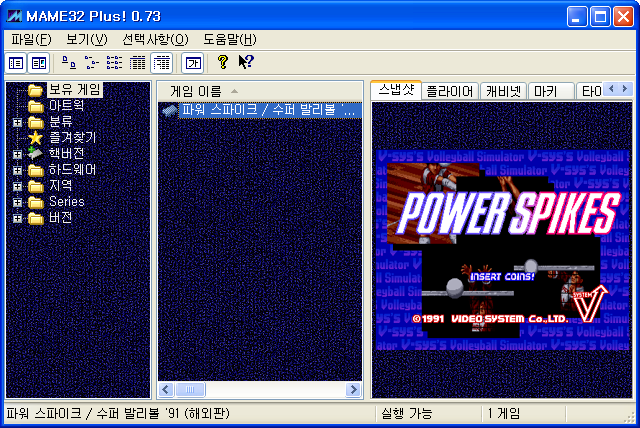Open the 파일(F) menu
This screenshot has height=428, width=640.
31,40
